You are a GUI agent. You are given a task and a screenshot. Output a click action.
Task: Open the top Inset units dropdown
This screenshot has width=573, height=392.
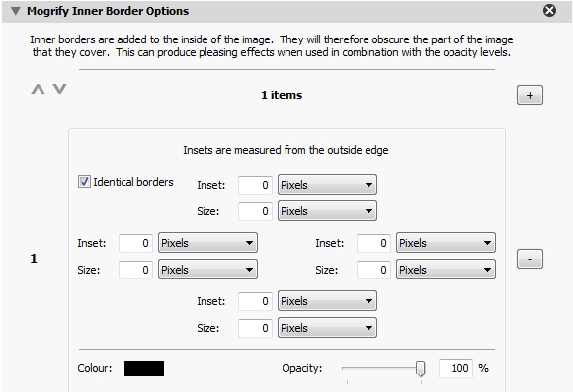coord(327,184)
